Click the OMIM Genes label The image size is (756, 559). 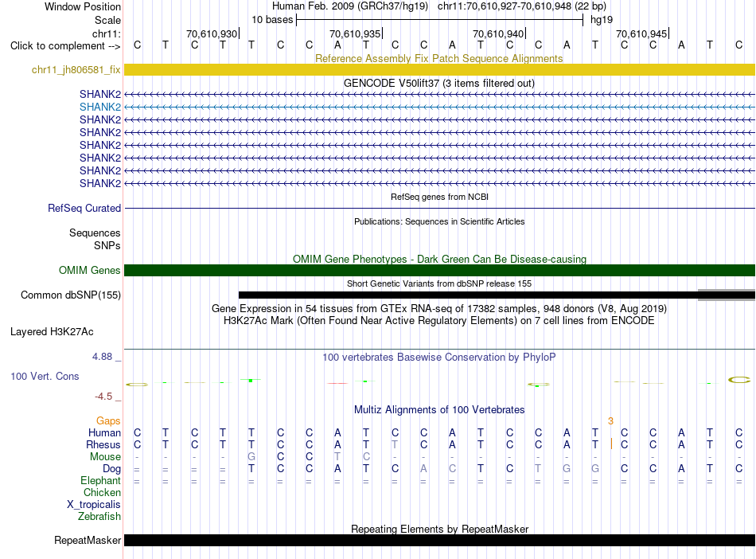(90, 270)
